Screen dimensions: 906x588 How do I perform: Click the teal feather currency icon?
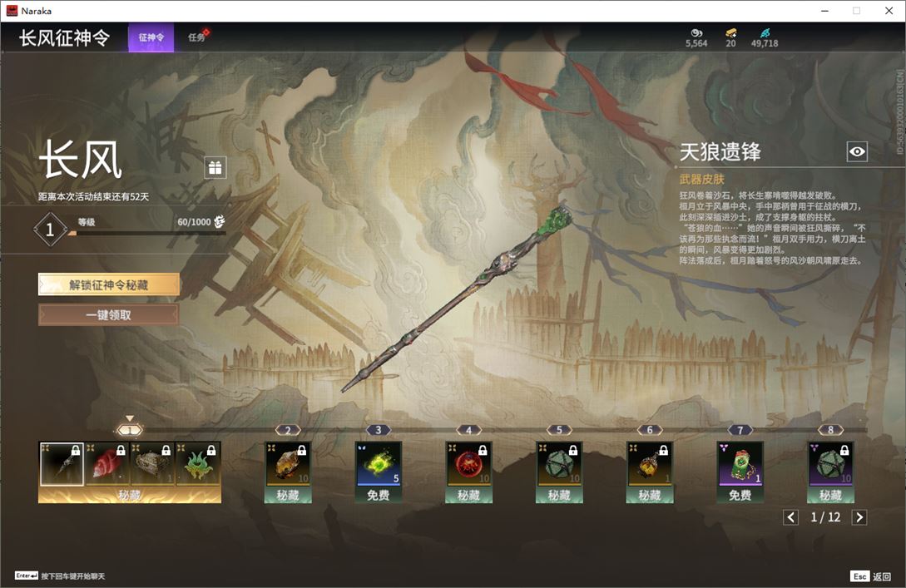coord(765,33)
